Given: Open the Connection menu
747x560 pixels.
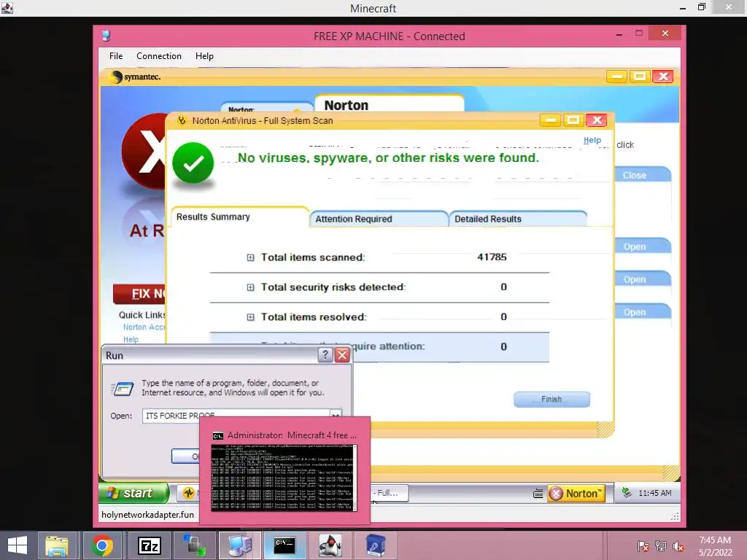Looking at the screenshot, I should 158,56.
